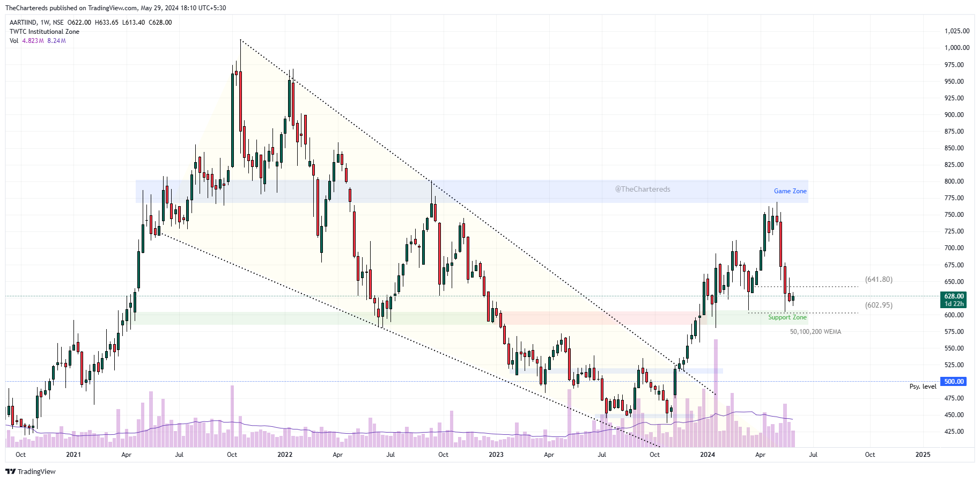The width and height of the screenshot is (980, 481).
Task: Click the TradingView logo at bottom left
Action: [x=31, y=471]
